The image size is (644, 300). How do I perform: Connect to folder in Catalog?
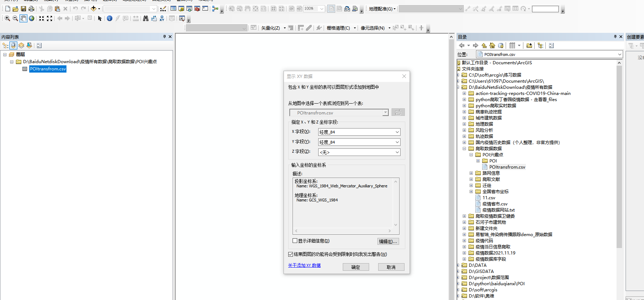529,45
